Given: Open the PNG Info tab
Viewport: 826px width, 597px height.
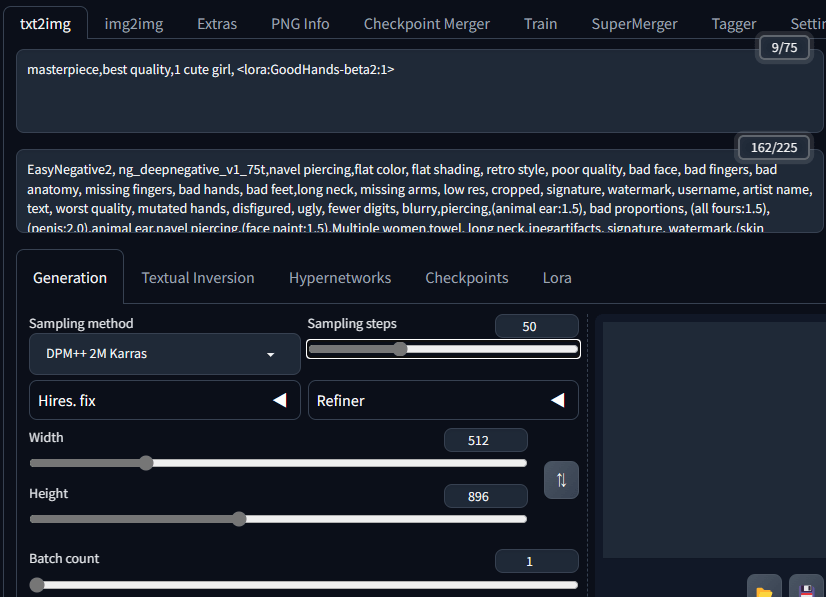Looking at the screenshot, I should click(300, 24).
